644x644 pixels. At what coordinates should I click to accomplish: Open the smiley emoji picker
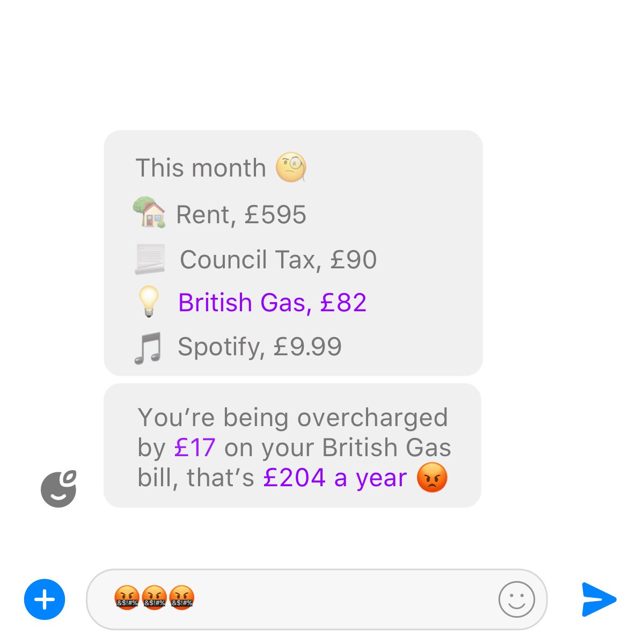tap(516, 599)
